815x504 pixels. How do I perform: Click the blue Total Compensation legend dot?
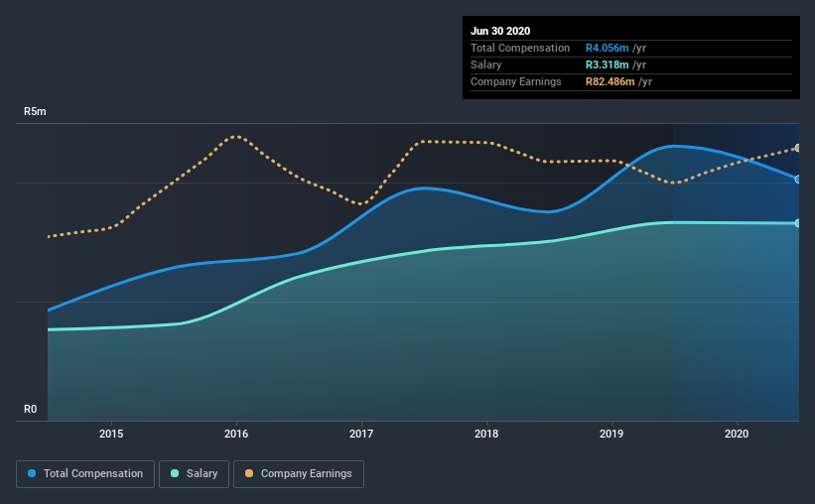[32, 473]
